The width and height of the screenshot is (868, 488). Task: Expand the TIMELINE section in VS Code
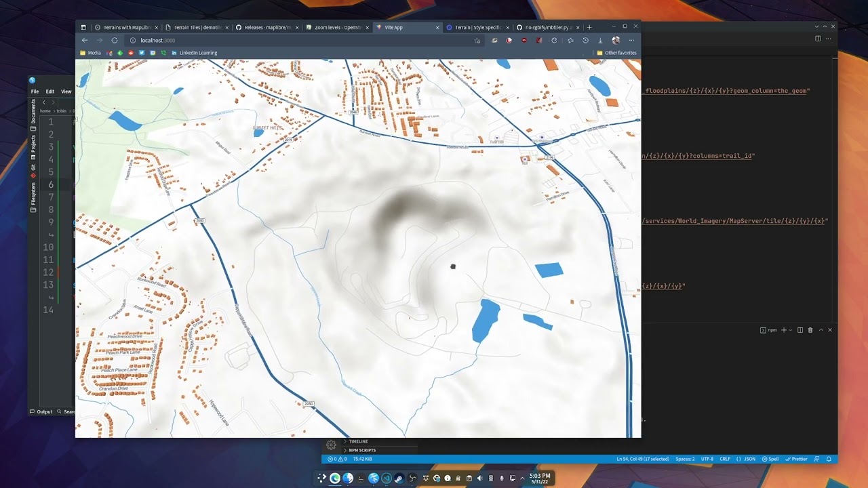click(358, 441)
